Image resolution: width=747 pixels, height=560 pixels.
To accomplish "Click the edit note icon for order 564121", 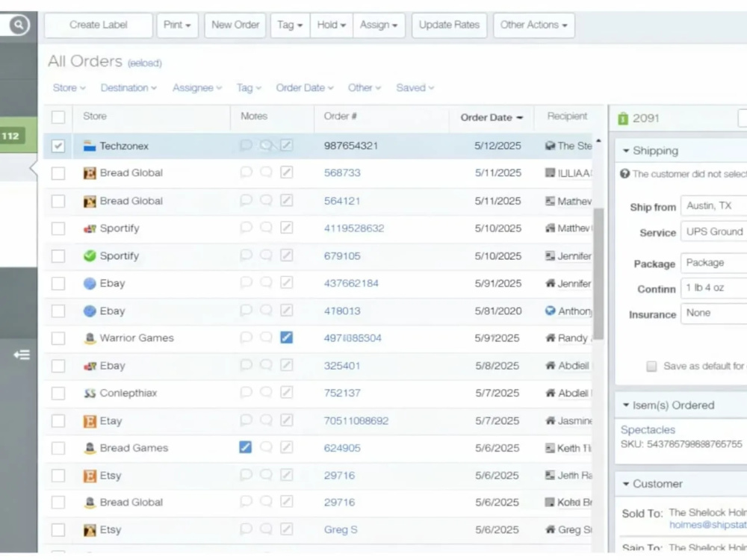I will tap(286, 200).
